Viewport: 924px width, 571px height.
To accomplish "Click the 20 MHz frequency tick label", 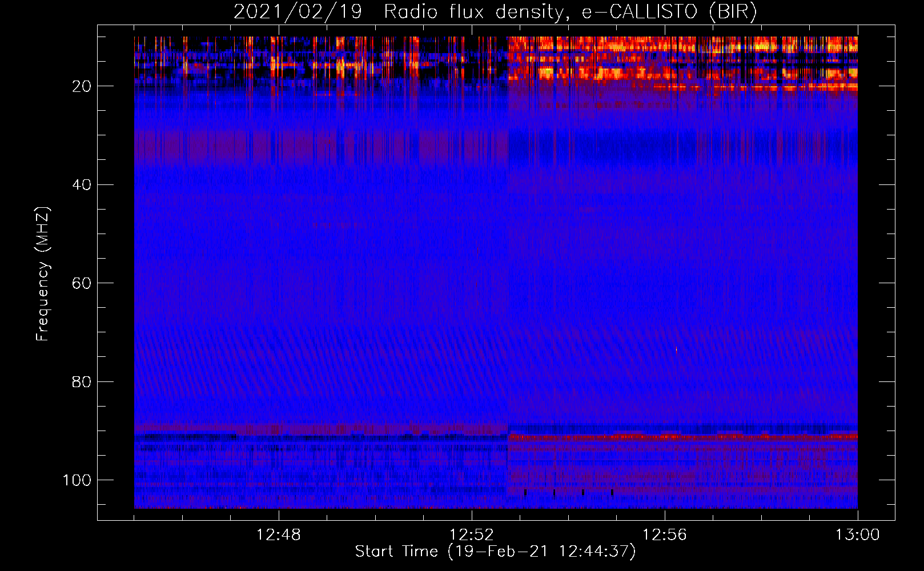I will pyautogui.click(x=82, y=86).
